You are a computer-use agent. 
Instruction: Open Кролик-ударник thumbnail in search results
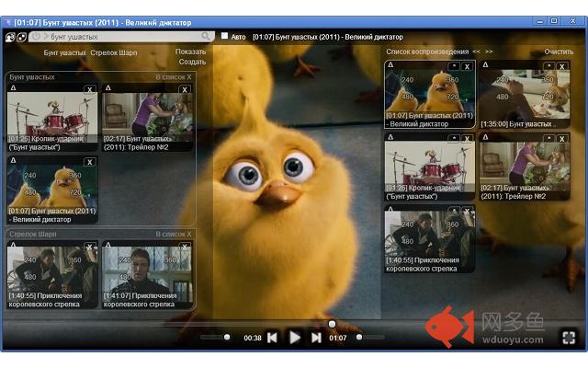[x=52, y=118]
